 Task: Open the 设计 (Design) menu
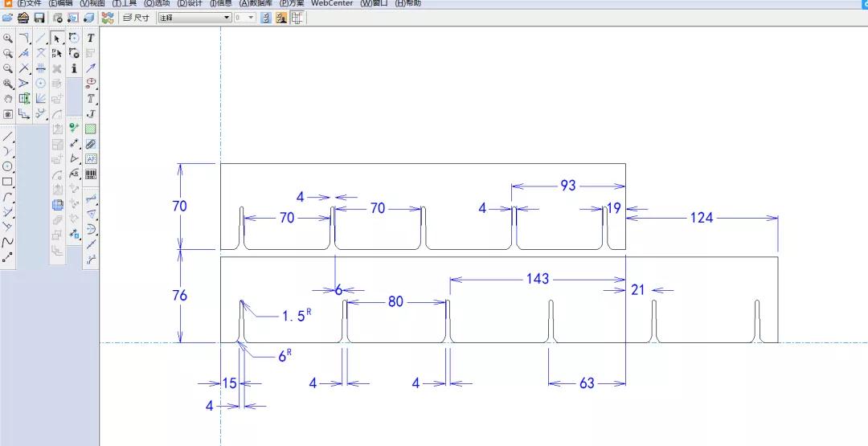point(190,2)
